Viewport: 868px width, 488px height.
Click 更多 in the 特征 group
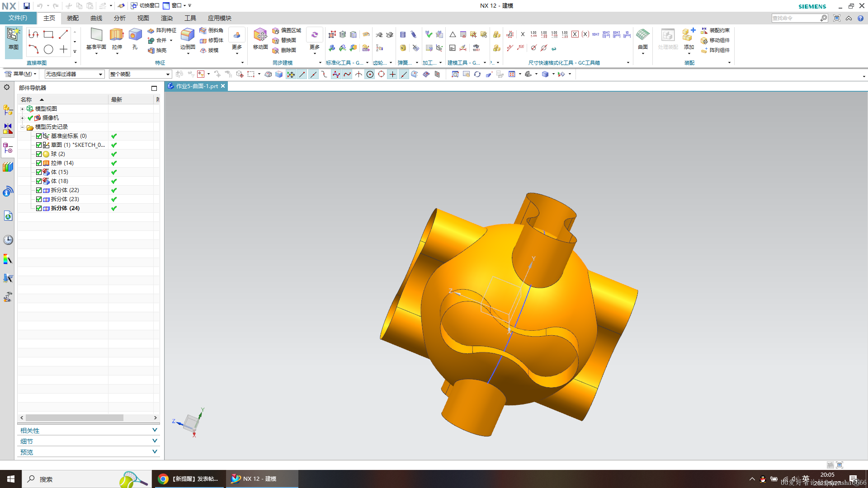237,41
